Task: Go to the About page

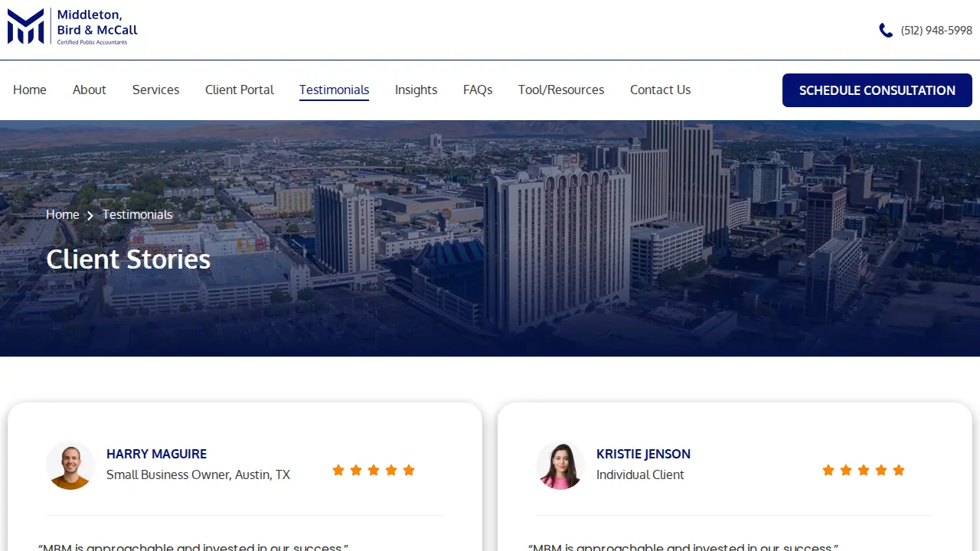Action: click(90, 90)
